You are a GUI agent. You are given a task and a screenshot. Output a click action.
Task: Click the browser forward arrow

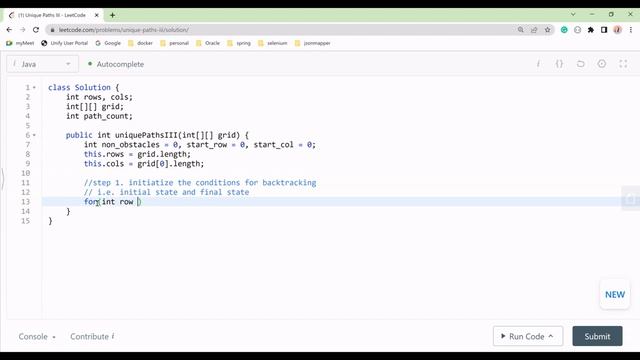[22, 30]
